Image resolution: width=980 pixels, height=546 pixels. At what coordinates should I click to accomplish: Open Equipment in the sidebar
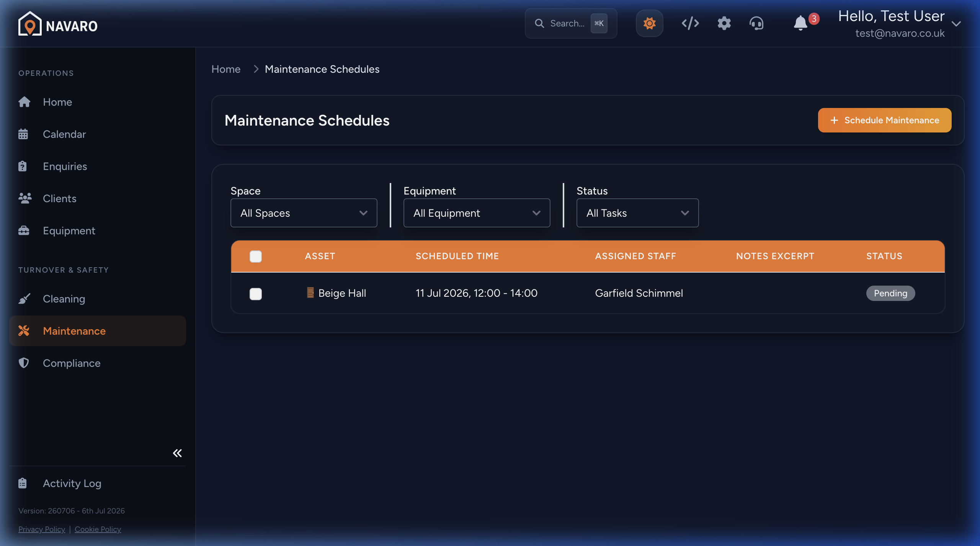click(x=98, y=230)
